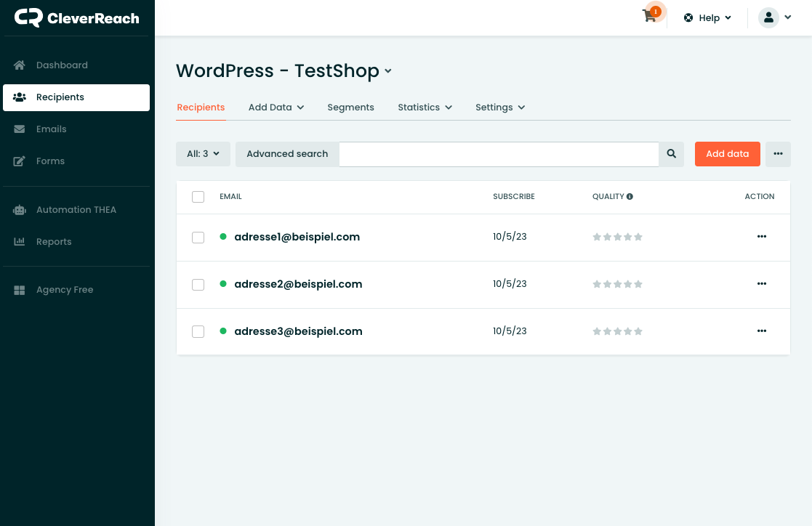812x526 pixels.
Task: Click the Forms edit icon
Action: pyautogui.click(x=19, y=161)
